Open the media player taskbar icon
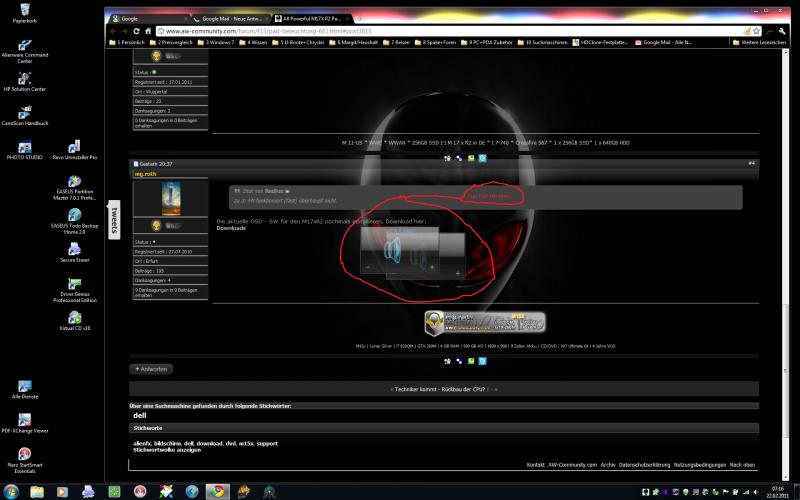The width and height of the screenshot is (800, 500). pyautogui.click(x=62, y=491)
